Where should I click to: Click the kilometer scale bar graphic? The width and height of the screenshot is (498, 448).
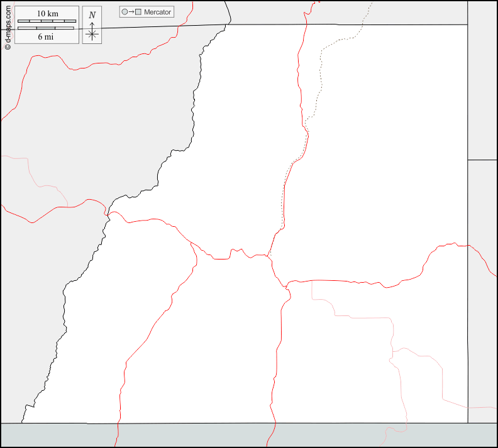(x=47, y=21)
